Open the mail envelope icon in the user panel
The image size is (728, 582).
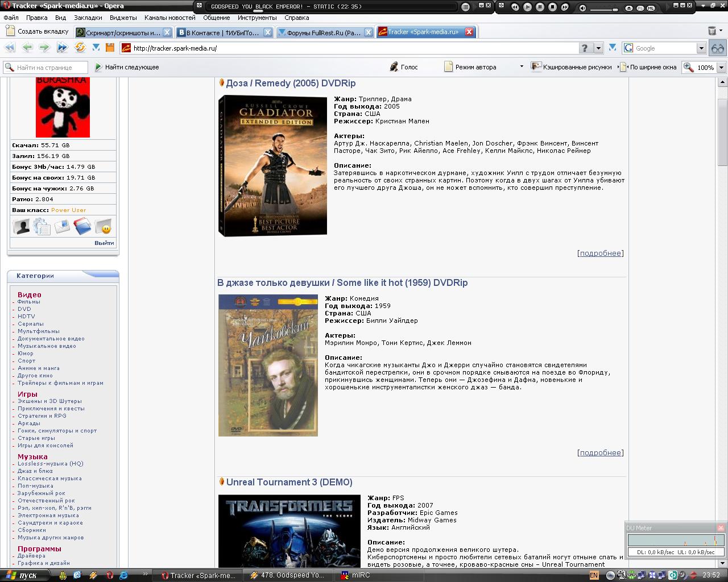(x=62, y=227)
